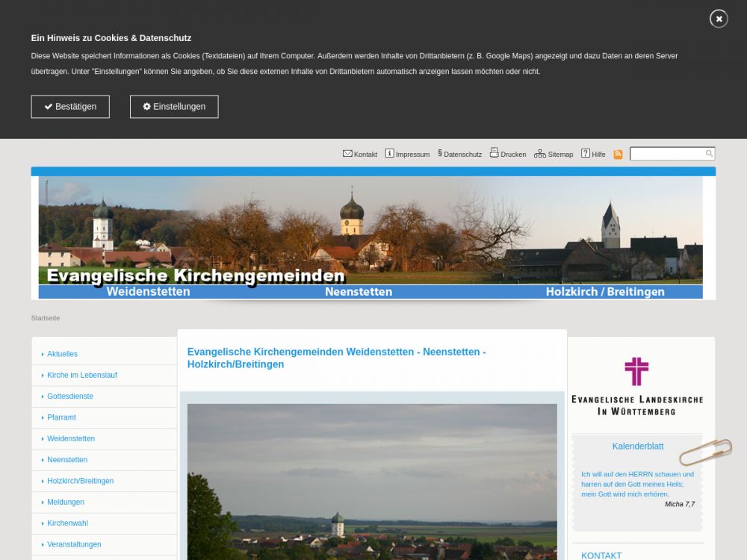747x560 pixels.
Task: Select Weidenstetten in navigation menu
Action: 71,438
